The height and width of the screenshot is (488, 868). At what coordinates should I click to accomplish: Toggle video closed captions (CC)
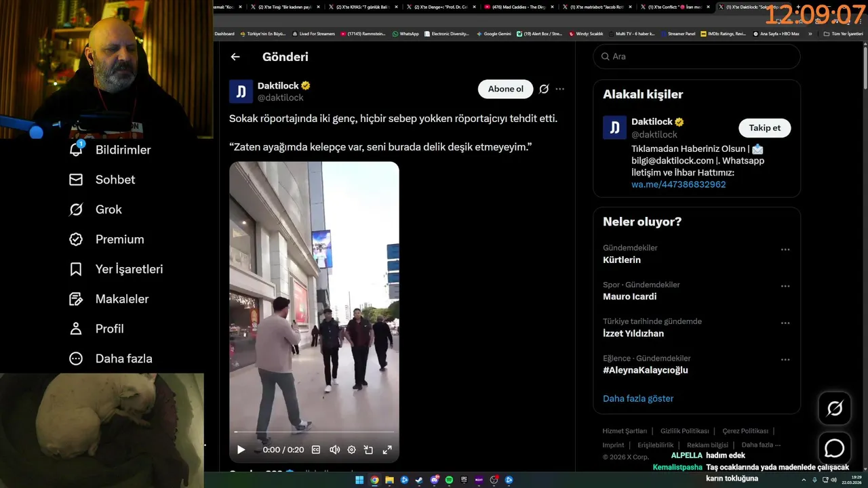tap(316, 449)
